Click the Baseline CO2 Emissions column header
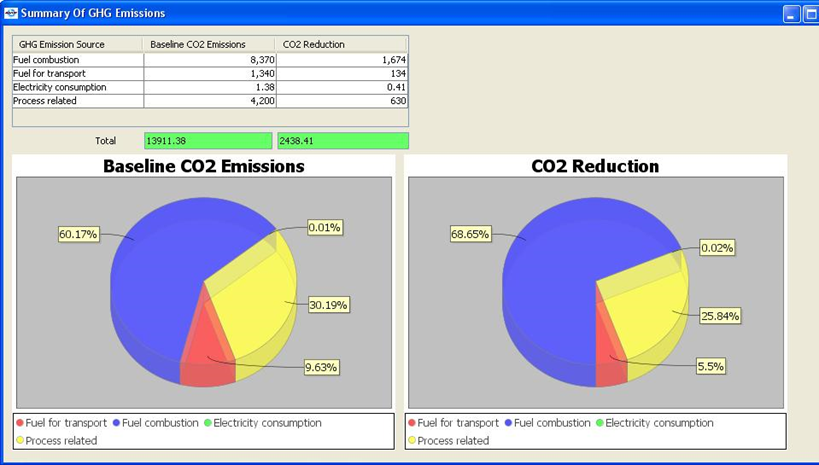Viewport: 819px width, 465px height. (210, 44)
